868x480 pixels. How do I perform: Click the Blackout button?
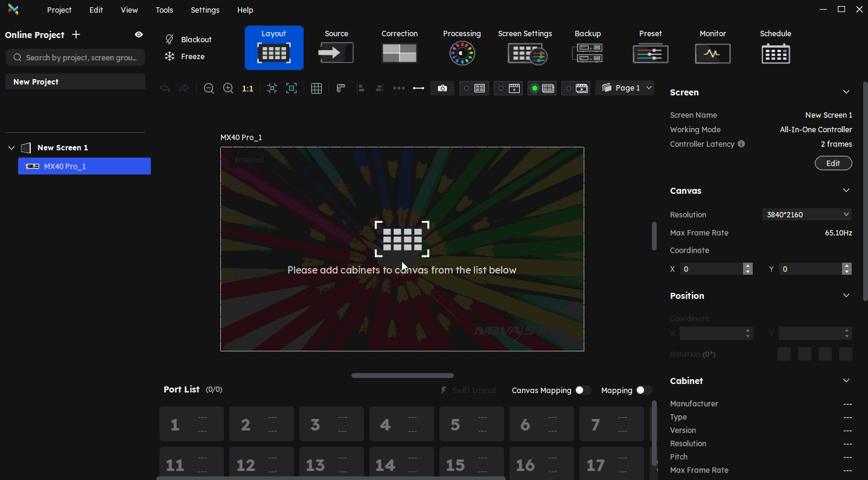pyautogui.click(x=188, y=39)
